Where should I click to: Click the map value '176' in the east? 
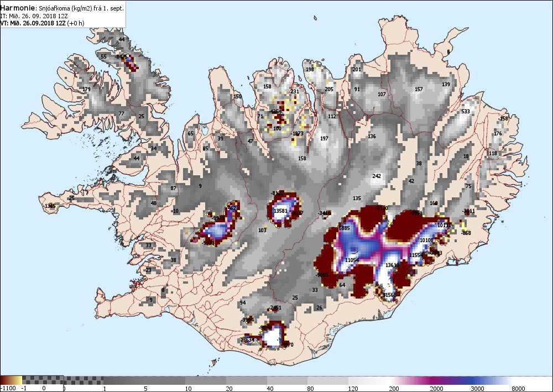click(498, 134)
